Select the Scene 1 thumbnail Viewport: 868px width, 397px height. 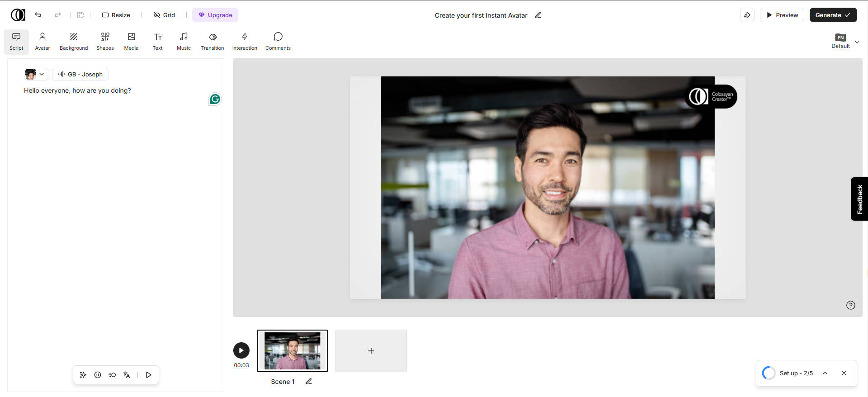(x=292, y=351)
